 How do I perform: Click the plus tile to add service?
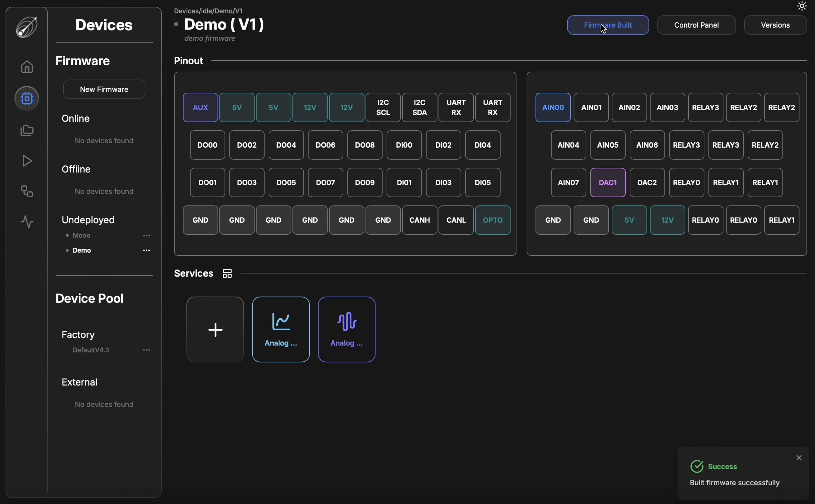coord(215,329)
